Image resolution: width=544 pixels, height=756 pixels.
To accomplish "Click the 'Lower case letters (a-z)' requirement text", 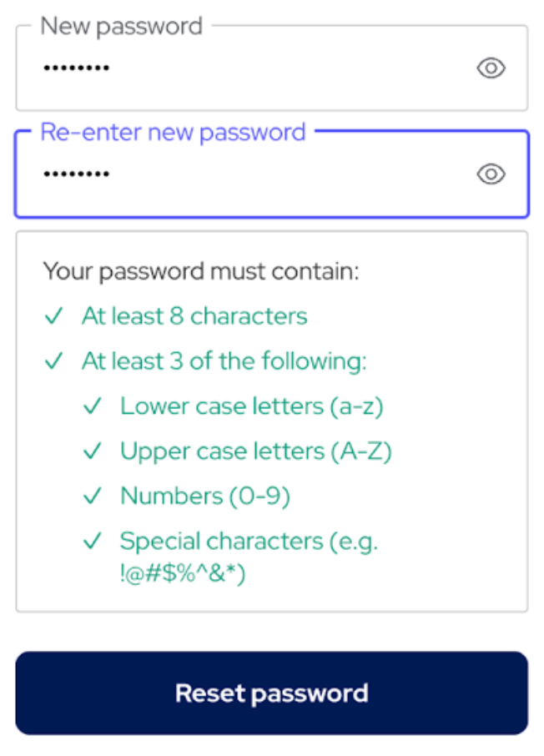I will tap(252, 406).
